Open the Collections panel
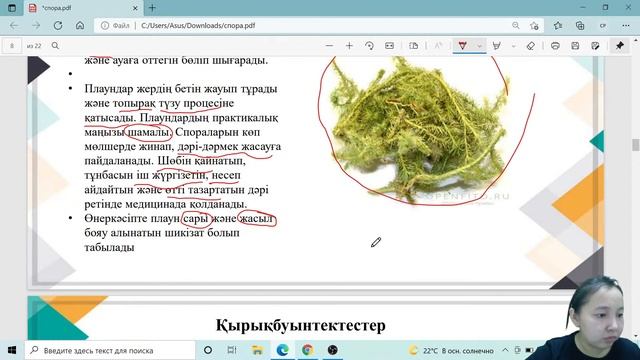 click(x=580, y=25)
